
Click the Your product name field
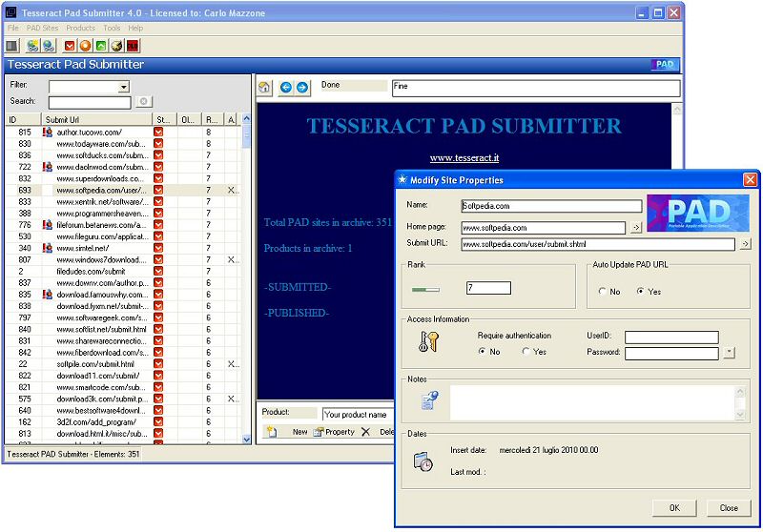pos(358,415)
